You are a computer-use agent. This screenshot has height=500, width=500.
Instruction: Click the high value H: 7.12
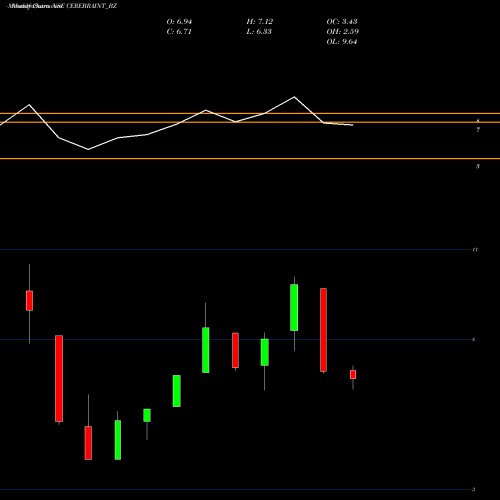260,22
